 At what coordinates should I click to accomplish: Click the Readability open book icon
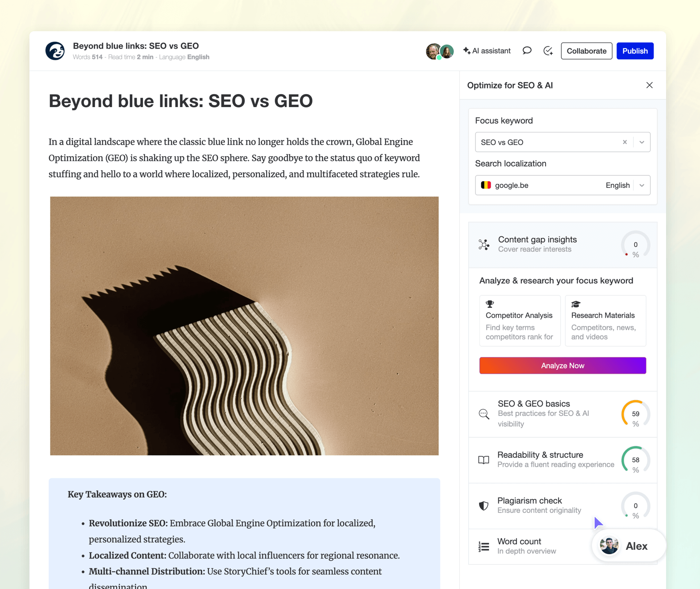pos(484,460)
